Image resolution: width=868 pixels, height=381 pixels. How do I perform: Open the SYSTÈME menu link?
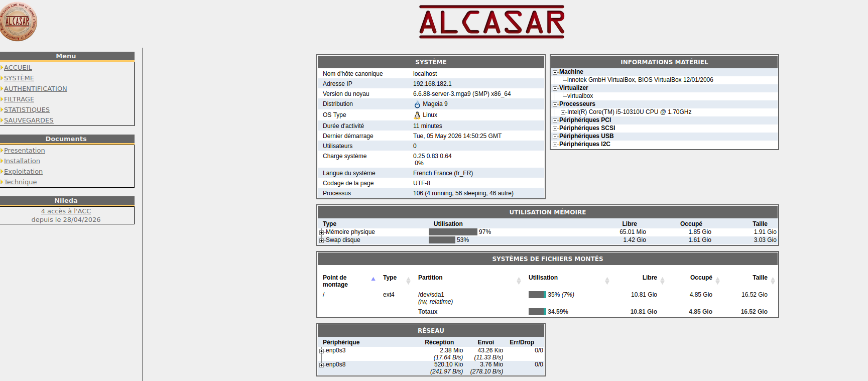(x=19, y=78)
